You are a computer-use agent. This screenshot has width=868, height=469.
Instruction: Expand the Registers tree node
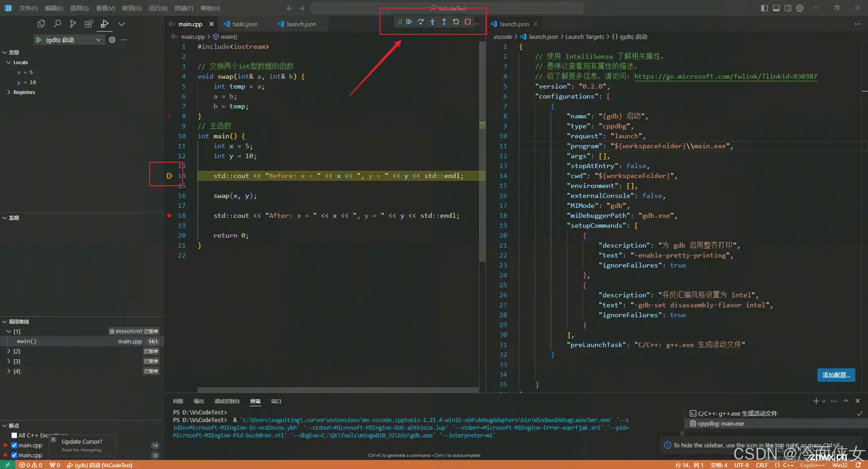tap(9, 92)
